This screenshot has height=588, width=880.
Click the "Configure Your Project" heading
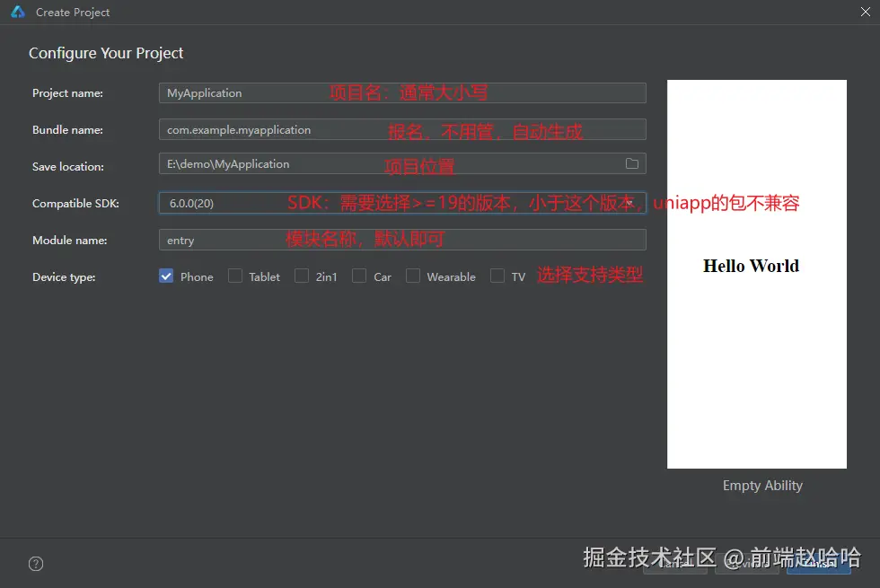pyautogui.click(x=106, y=53)
